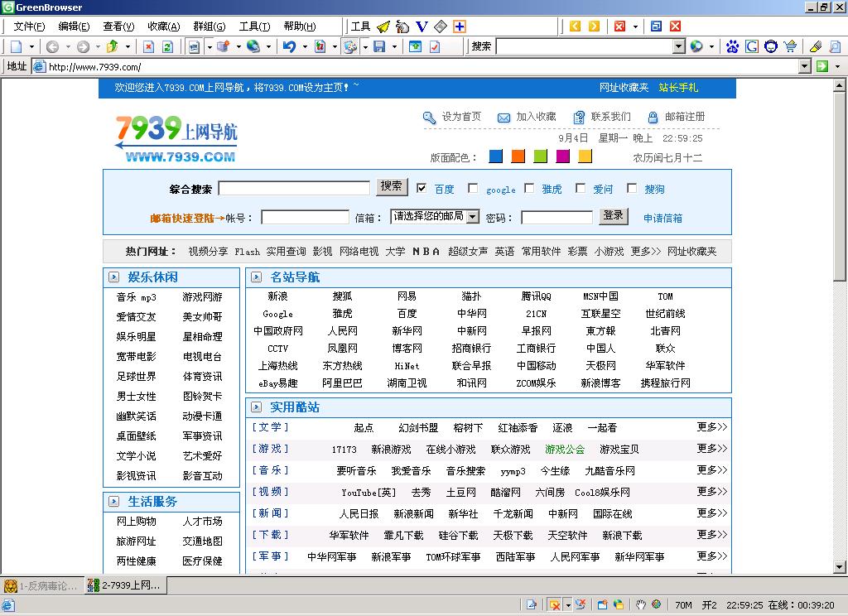Viewport: 848px width, 616px height.
Task: Click the highlighter pen icon
Action: coord(815,47)
